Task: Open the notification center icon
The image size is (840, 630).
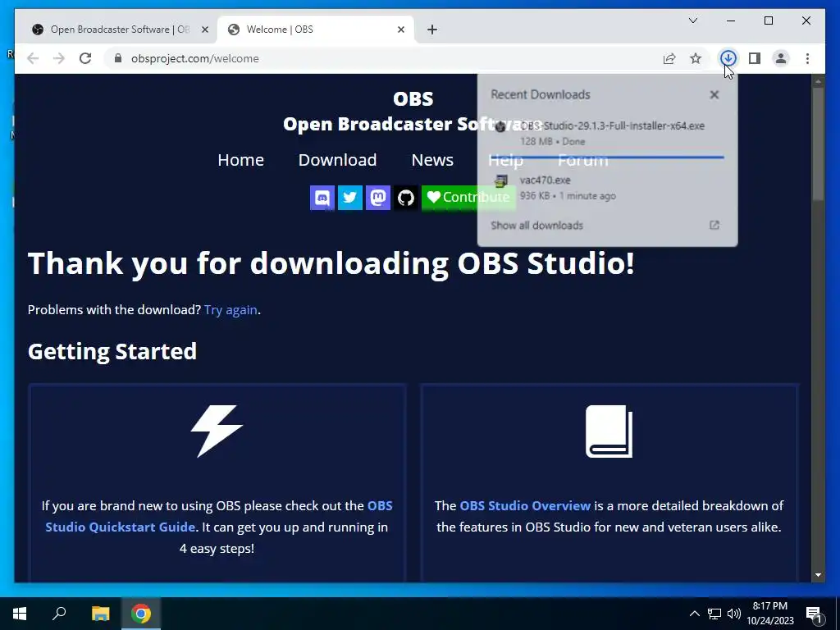Action: (x=814, y=614)
